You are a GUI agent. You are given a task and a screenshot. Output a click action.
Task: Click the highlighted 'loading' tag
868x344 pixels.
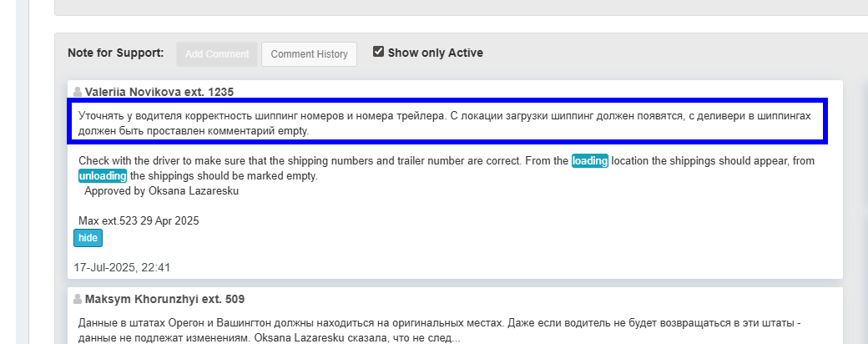pos(590,161)
